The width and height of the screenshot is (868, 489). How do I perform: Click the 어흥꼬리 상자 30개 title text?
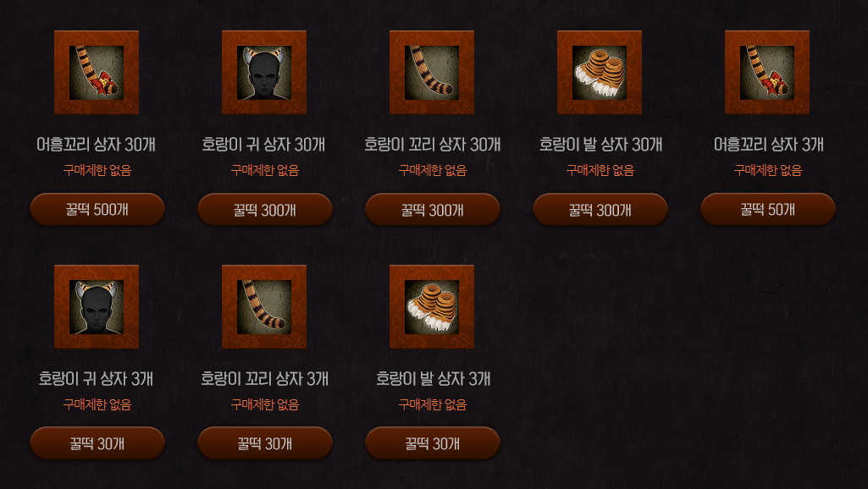(97, 145)
